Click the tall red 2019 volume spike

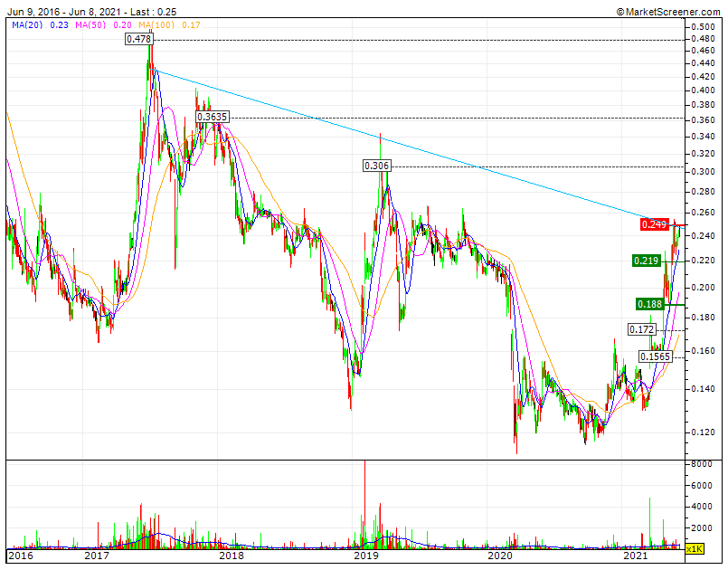click(x=365, y=504)
